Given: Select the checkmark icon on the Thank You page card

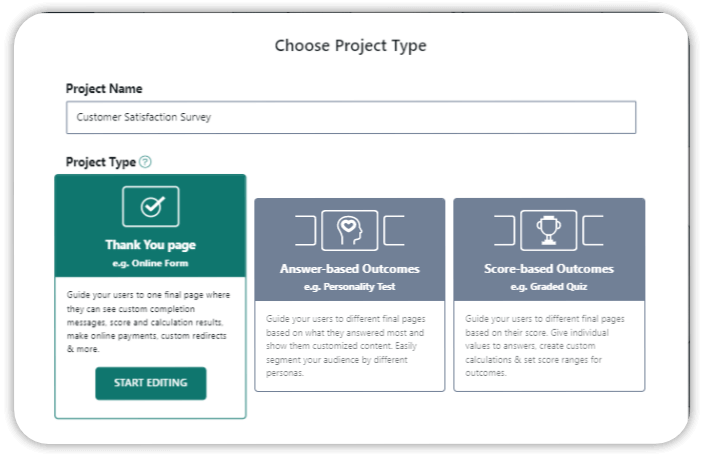Looking at the screenshot, I should coord(151,207).
